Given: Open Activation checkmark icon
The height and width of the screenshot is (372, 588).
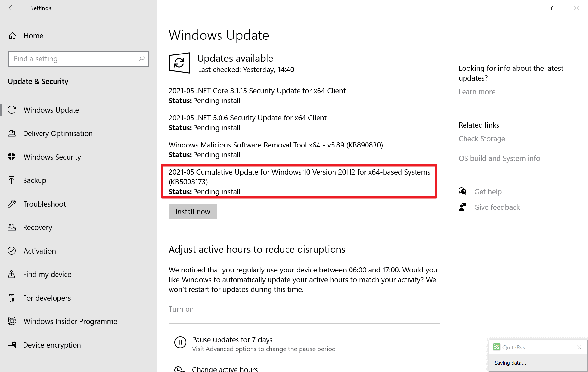Looking at the screenshot, I should 12,251.
